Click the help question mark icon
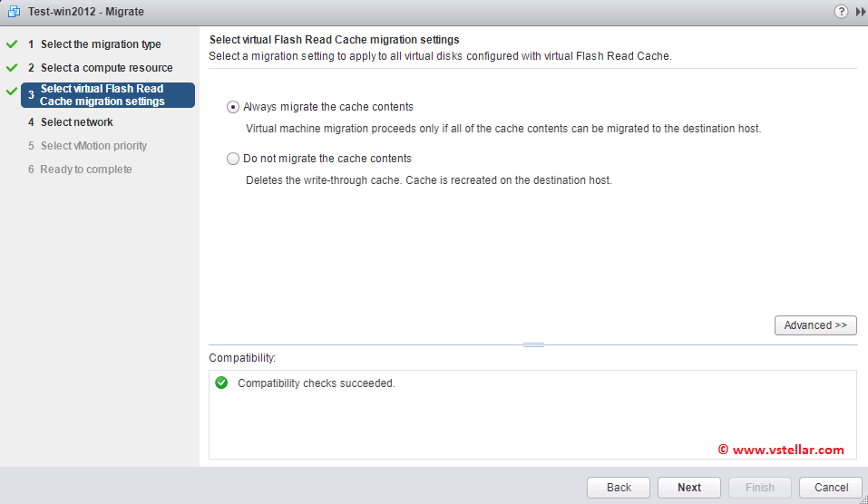 pos(841,12)
